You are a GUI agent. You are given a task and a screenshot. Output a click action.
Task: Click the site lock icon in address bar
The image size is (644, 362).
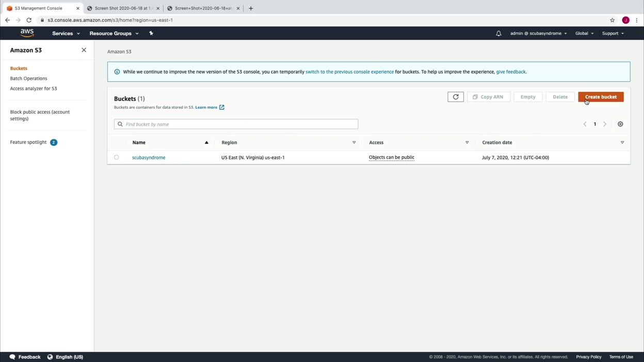pyautogui.click(x=42, y=20)
